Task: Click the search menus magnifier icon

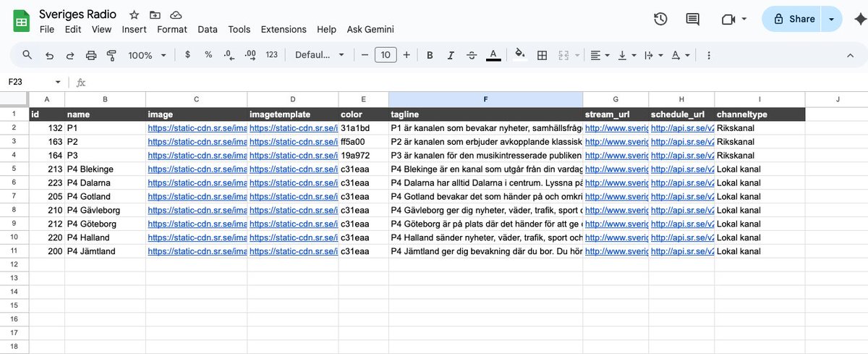Action: tap(27, 55)
